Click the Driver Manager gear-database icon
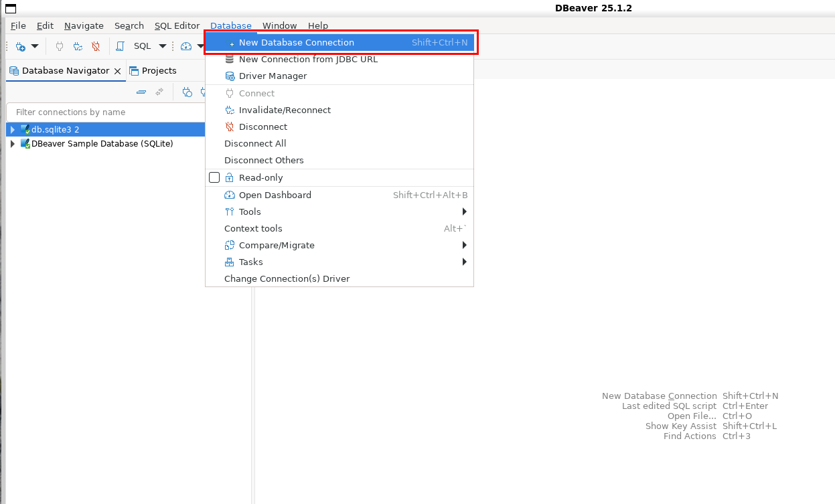 coord(230,76)
